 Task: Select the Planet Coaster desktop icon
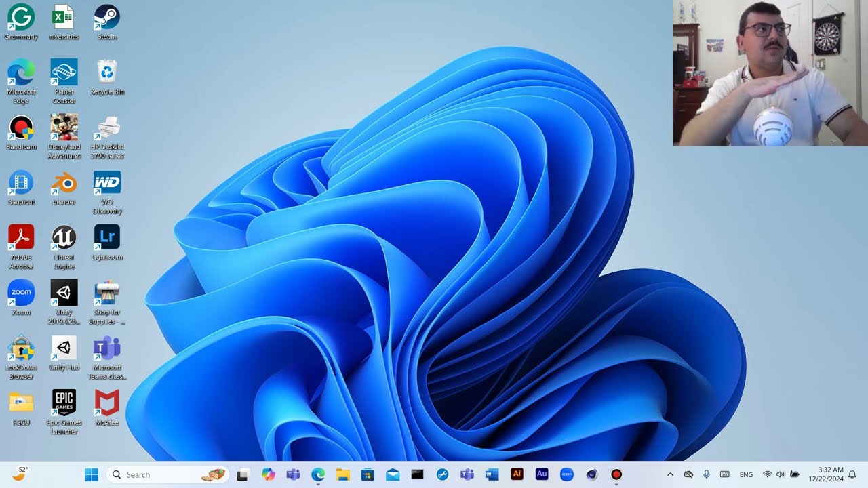(64, 81)
